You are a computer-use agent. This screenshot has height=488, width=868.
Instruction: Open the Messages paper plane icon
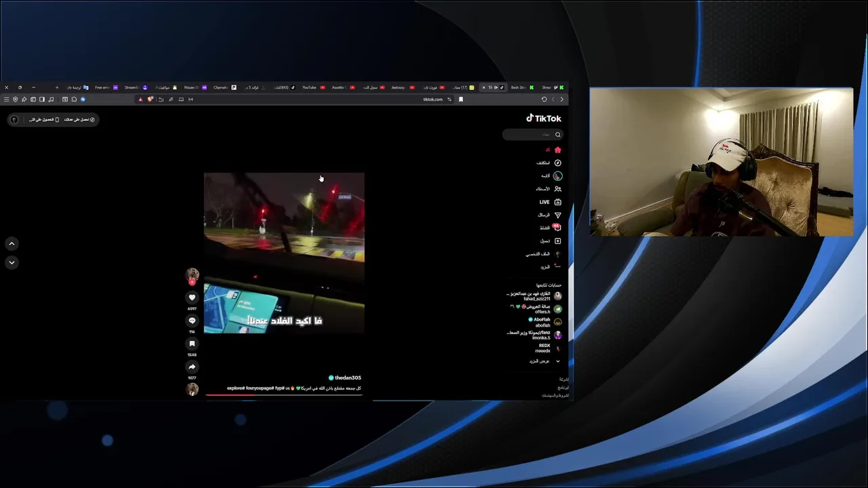coord(557,215)
